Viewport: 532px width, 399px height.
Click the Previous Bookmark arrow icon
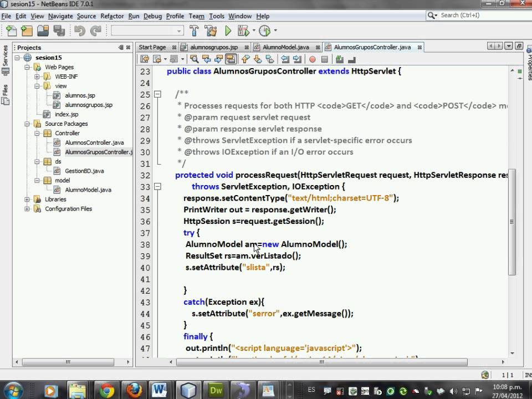(245, 59)
